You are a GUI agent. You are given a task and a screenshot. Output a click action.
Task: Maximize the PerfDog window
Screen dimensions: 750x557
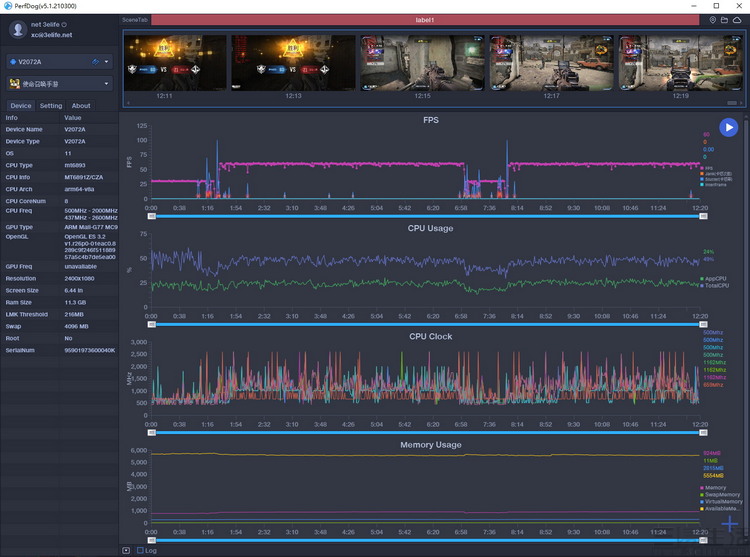click(716, 6)
